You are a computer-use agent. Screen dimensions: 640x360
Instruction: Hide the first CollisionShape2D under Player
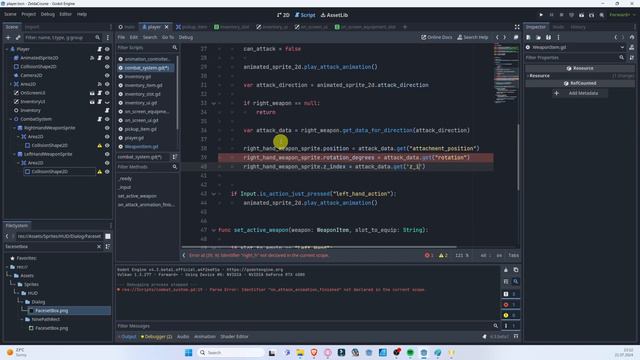coord(107,67)
